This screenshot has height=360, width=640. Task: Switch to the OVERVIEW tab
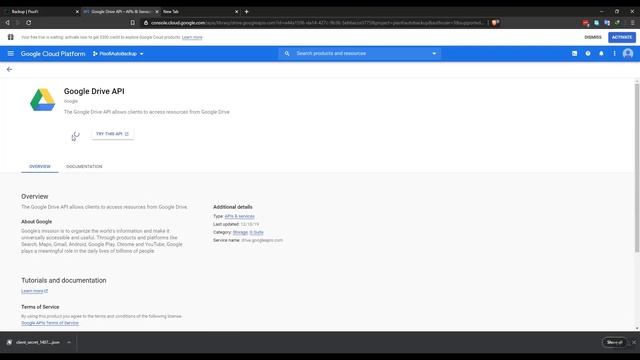(x=40, y=167)
